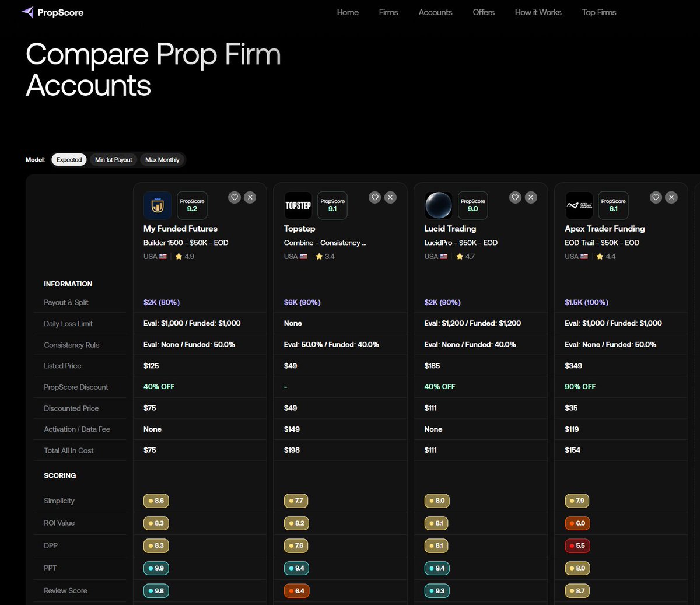The image size is (700, 605).
Task: Open the Accounts page
Action: [435, 12]
